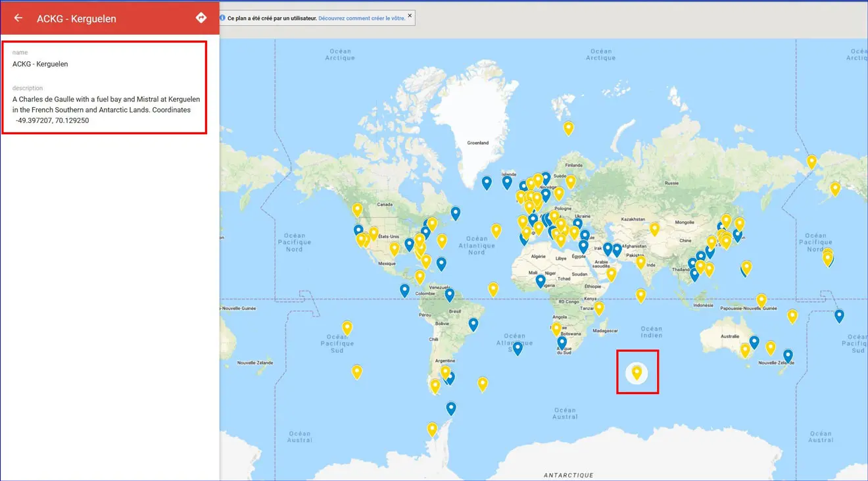Select yellow pin above 'Océan Atlantique Nord' label

496,230
